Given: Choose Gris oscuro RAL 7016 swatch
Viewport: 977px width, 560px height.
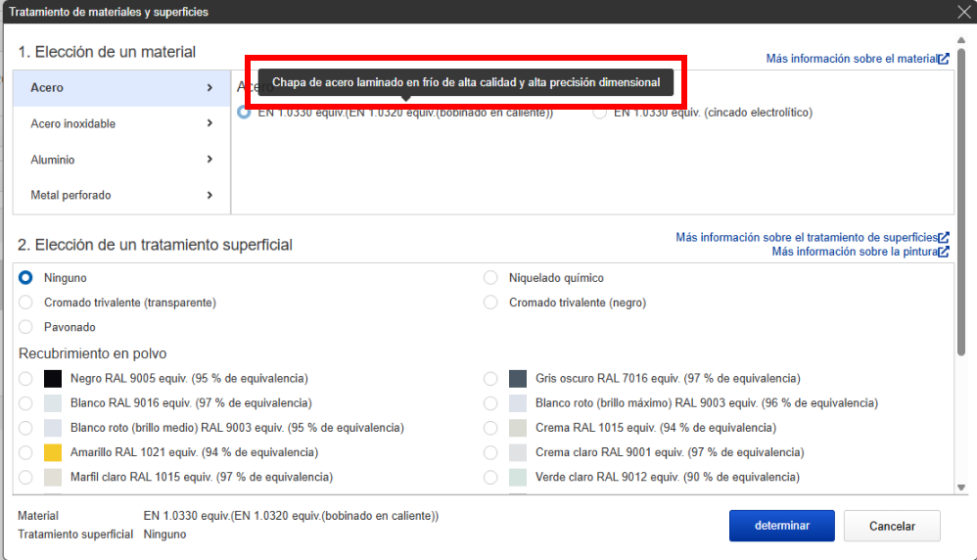Looking at the screenshot, I should (518, 378).
